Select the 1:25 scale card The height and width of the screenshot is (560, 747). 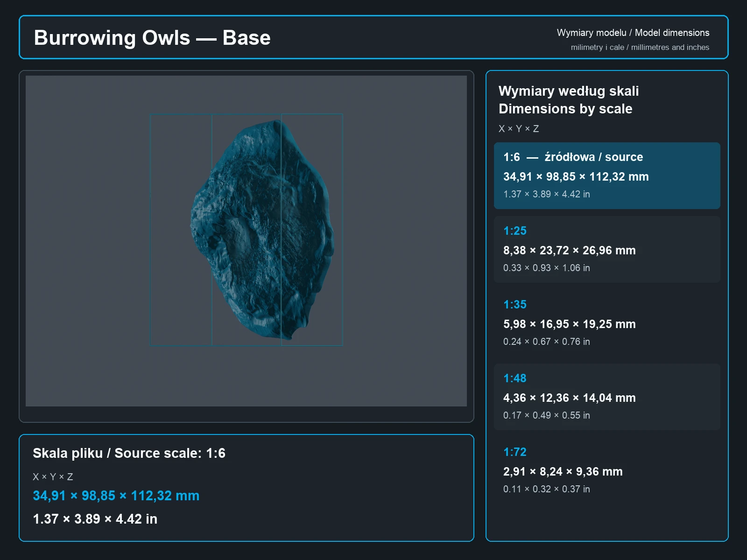tap(607, 249)
